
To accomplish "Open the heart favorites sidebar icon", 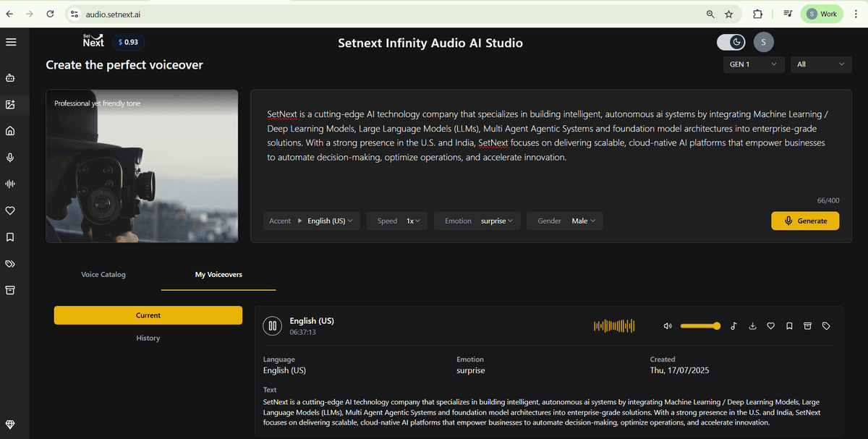I will tap(10, 210).
